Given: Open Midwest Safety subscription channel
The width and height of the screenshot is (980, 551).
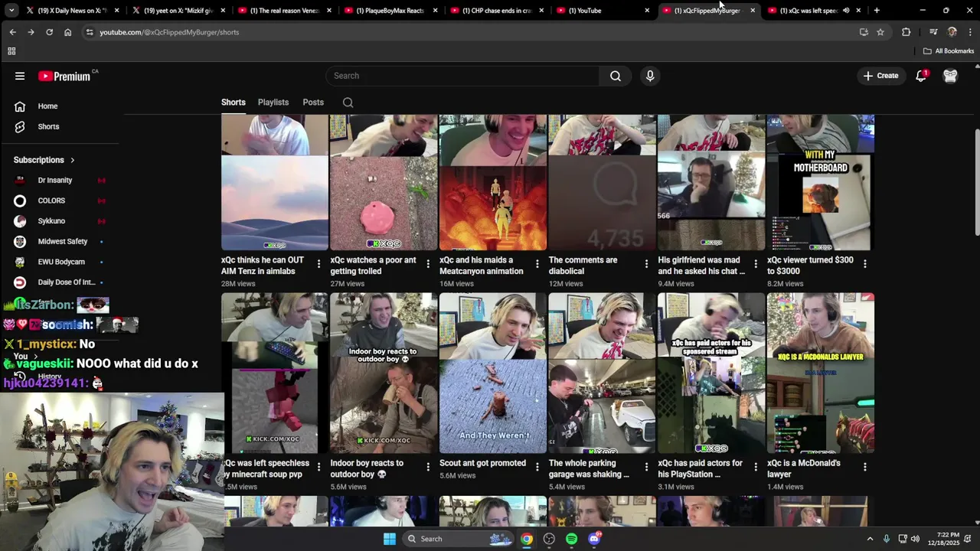Looking at the screenshot, I should click(x=61, y=242).
